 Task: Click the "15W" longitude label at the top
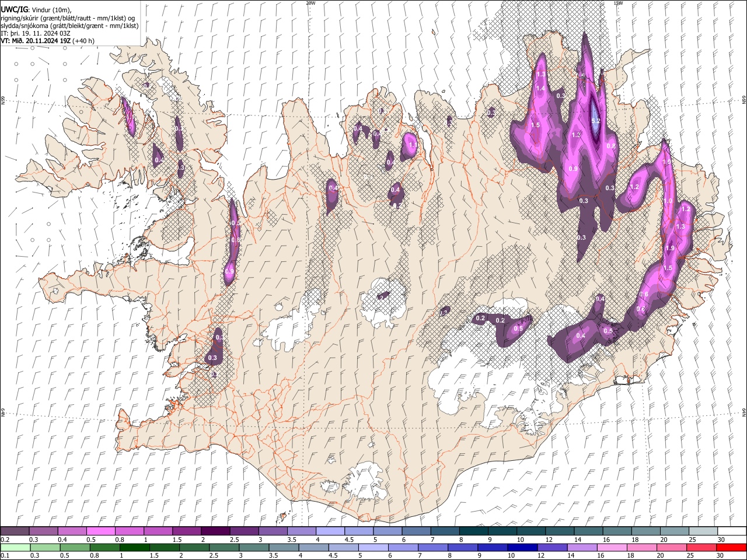click(x=618, y=3)
